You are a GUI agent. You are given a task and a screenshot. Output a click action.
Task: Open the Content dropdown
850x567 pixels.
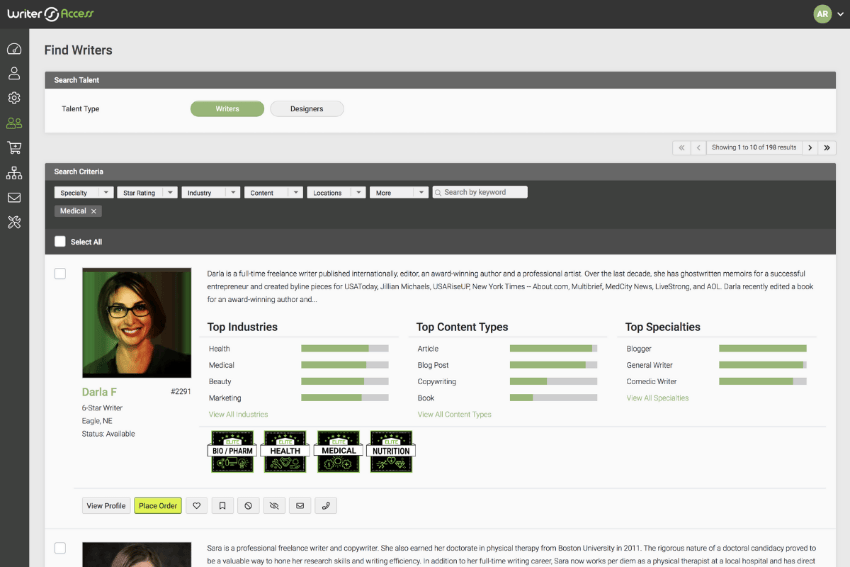(x=273, y=192)
